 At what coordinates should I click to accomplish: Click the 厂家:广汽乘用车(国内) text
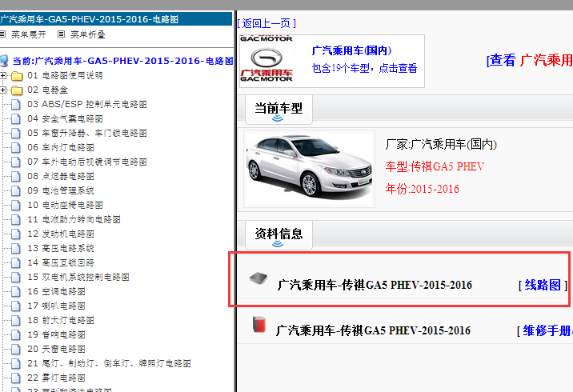coord(441,144)
